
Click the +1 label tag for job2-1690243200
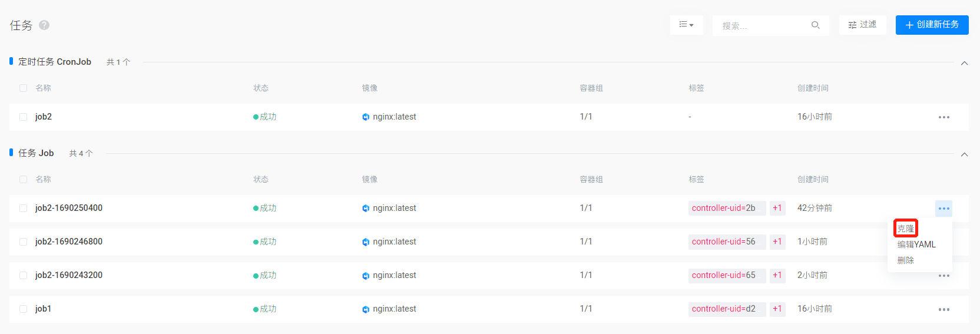tap(777, 275)
